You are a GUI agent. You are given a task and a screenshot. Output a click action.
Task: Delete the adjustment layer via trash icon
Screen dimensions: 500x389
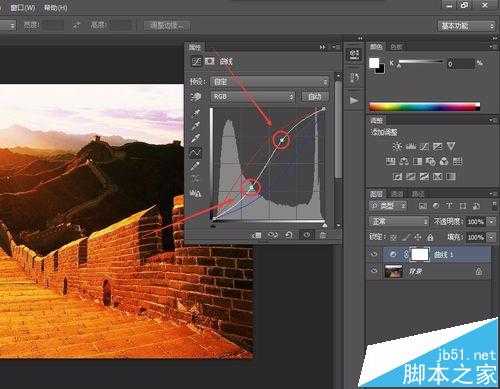coord(323,235)
